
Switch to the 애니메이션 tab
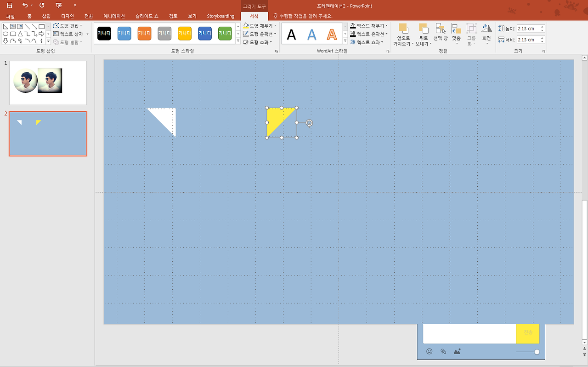click(114, 16)
